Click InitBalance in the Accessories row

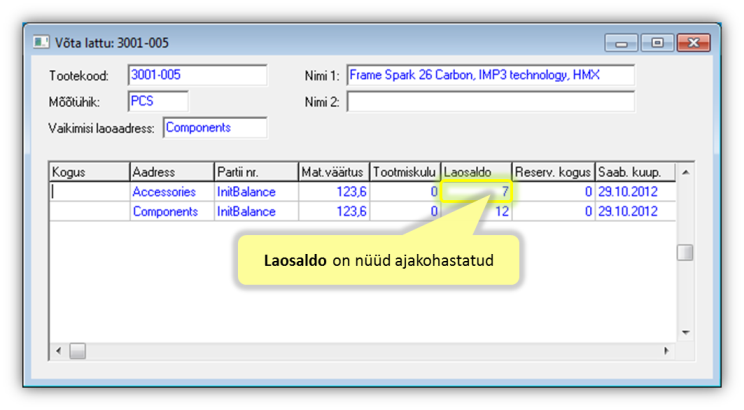pos(256,192)
